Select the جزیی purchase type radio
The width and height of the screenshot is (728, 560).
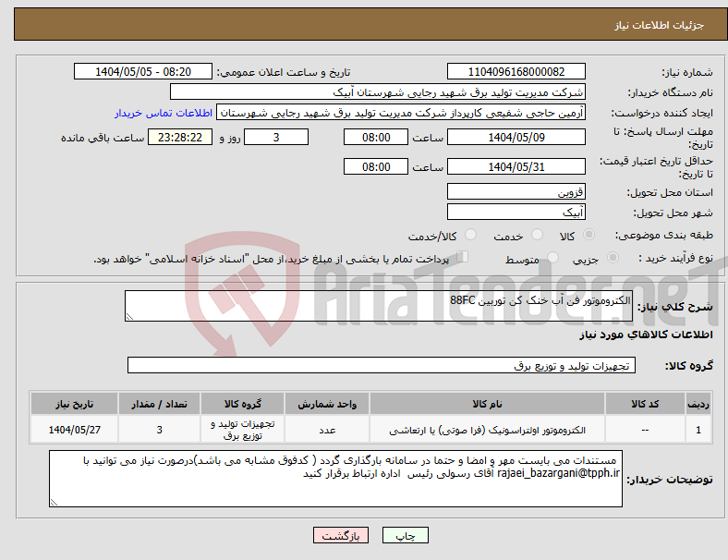pos(613,258)
